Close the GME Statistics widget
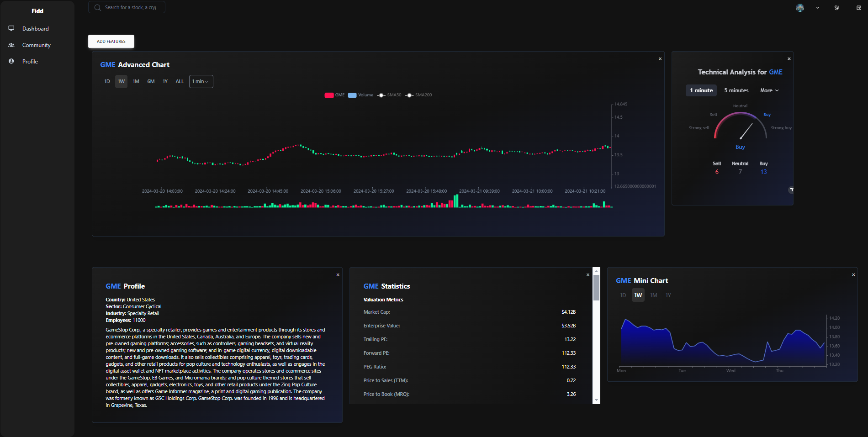This screenshot has height=437, width=868. pos(588,275)
